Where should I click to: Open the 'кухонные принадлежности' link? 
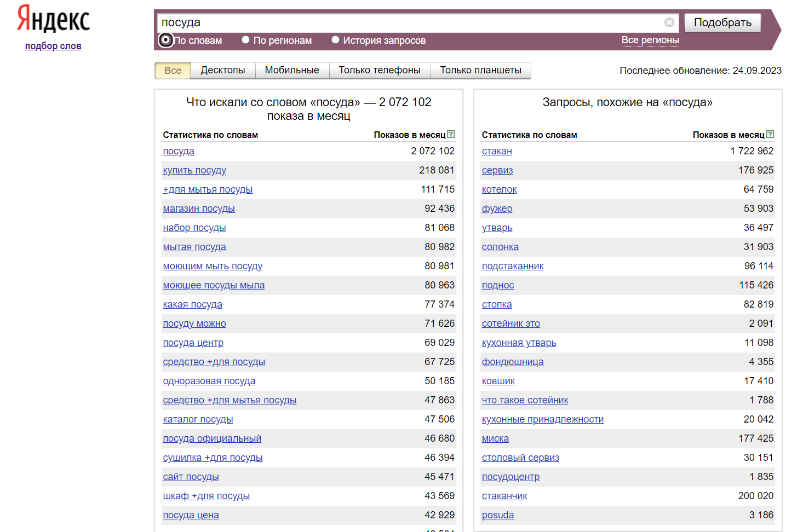(x=543, y=419)
